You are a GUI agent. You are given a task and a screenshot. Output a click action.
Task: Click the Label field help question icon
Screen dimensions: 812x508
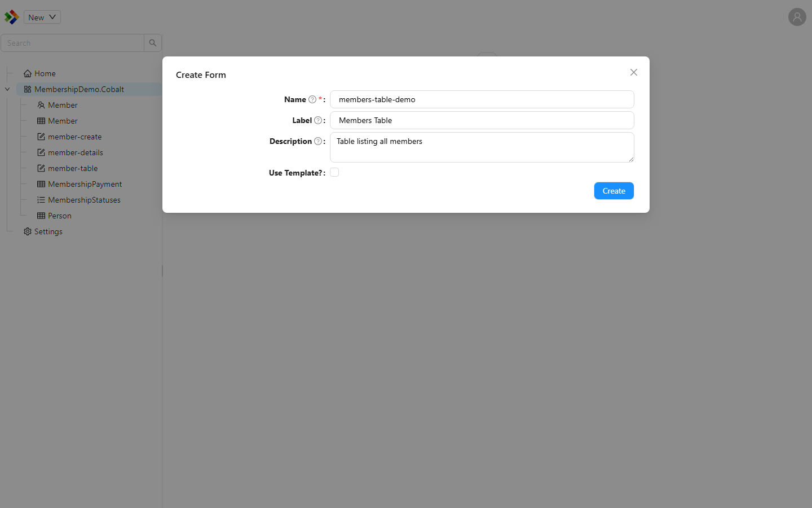tap(318, 120)
